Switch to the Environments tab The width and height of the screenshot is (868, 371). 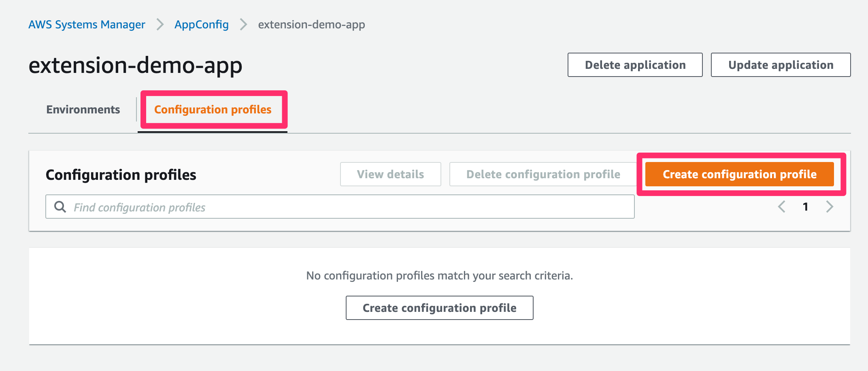(x=83, y=109)
